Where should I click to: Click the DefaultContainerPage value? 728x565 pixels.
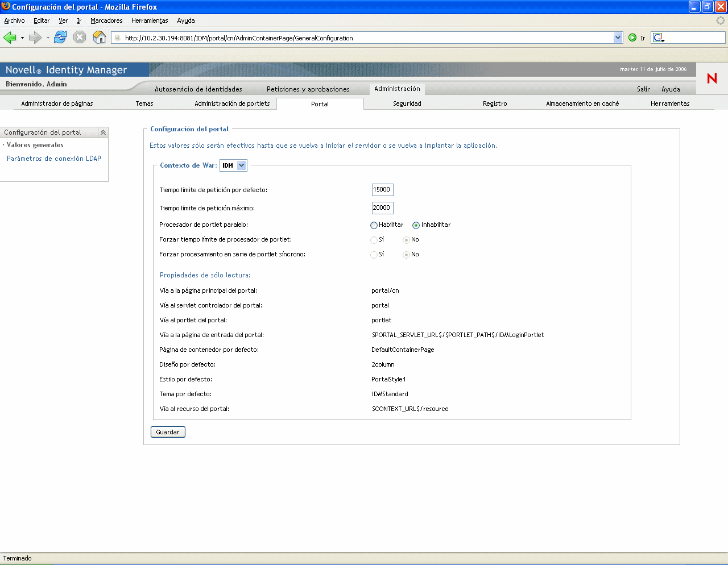(x=403, y=350)
